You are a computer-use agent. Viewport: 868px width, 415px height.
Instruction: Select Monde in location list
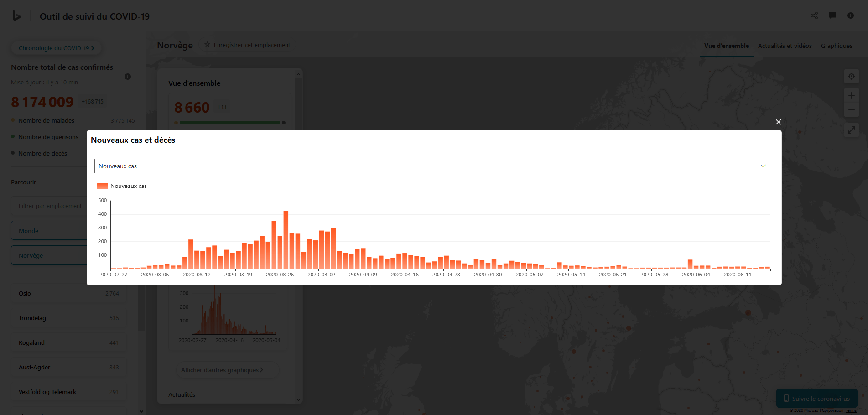(x=49, y=231)
